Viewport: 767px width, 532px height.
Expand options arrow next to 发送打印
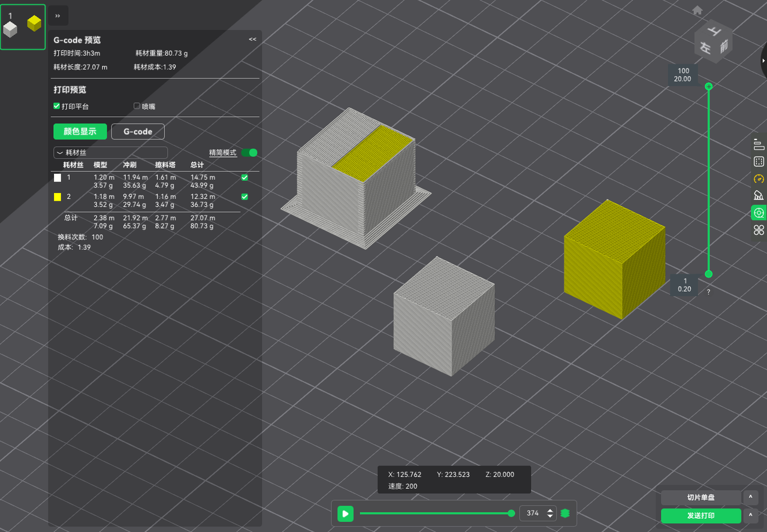(x=750, y=516)
